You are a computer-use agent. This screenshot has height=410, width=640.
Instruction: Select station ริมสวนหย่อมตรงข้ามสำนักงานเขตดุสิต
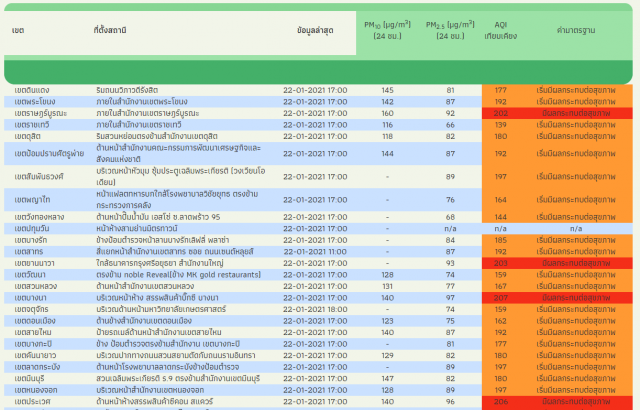pyautogui.click(x=157, y=136)
